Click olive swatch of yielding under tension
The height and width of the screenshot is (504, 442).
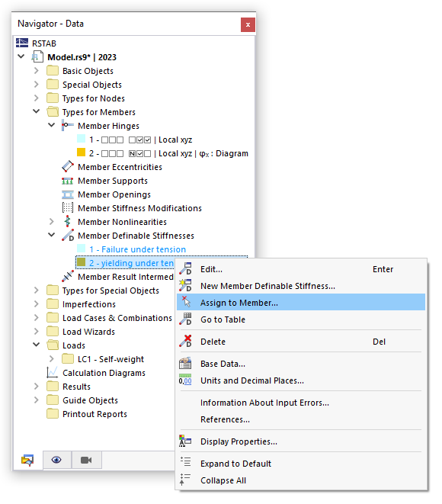(x=82, y=262)
